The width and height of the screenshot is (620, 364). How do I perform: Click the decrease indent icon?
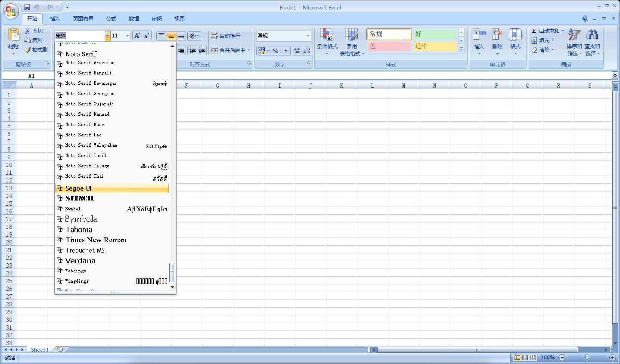(x=192, y=50)
